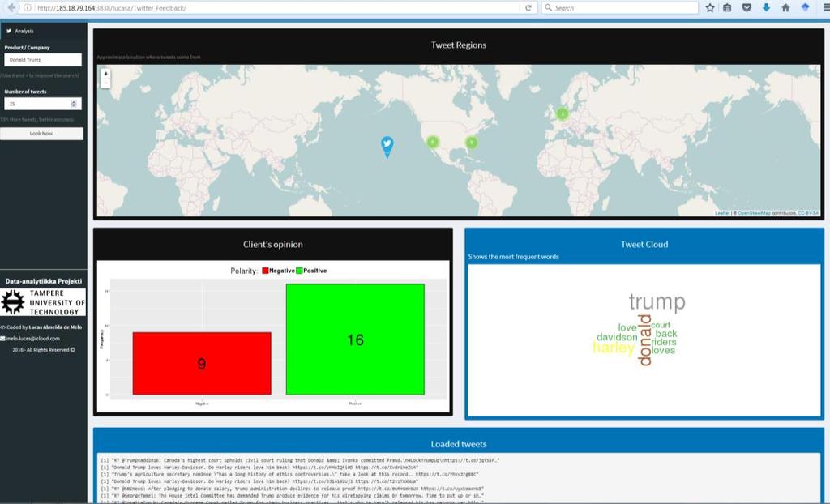
Task: Click the 'Data-analytiikka Projekti' sidebar heading
Action: click(44, 281)
